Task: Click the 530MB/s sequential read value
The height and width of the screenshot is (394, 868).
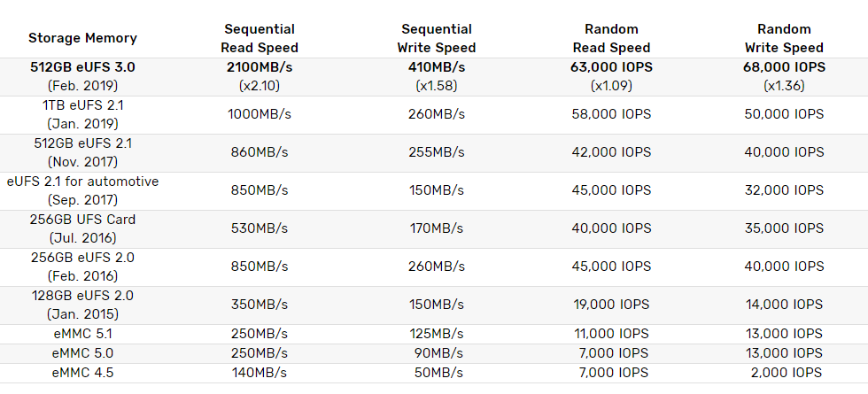Action: point(260,228)
